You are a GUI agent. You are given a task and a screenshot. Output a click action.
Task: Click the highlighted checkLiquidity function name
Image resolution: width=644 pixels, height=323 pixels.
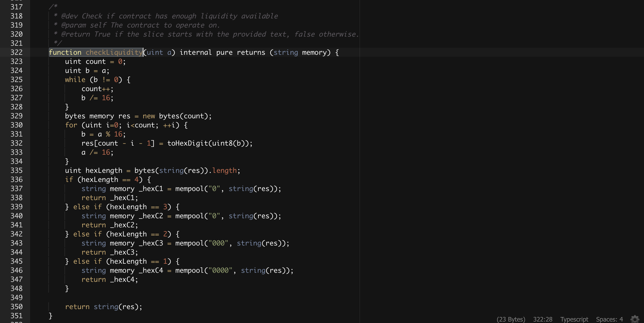click(114, 53)
